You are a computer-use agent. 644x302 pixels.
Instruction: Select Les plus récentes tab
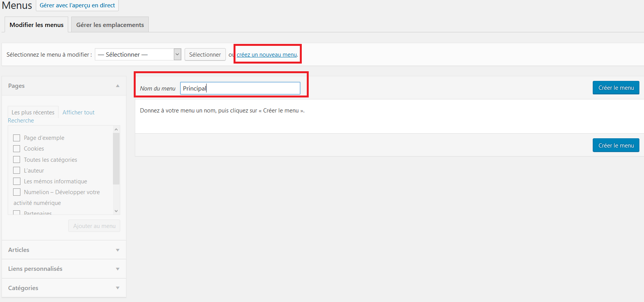point(33,112)
